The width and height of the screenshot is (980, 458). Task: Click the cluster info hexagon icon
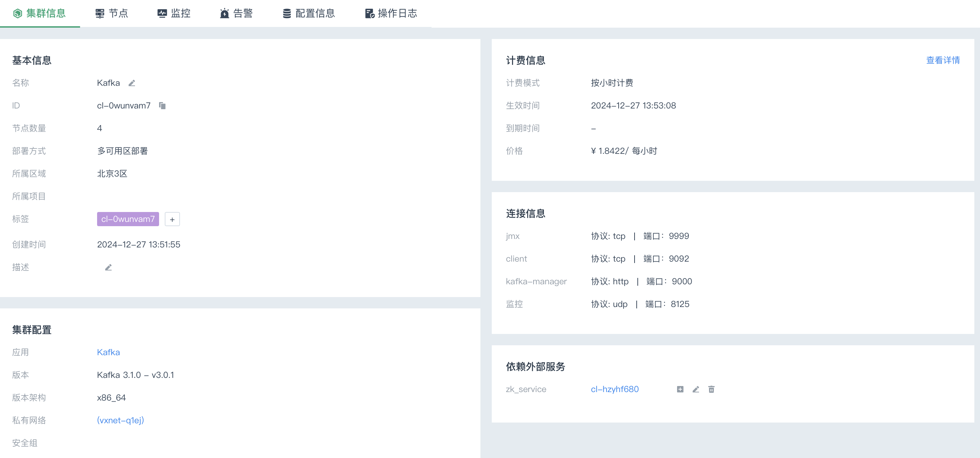17,14
